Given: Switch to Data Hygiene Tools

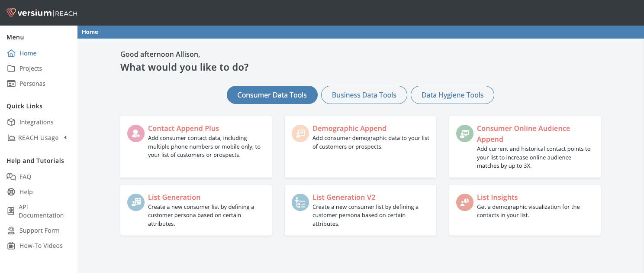Looking at the screenshot, I should pos(452,94).
